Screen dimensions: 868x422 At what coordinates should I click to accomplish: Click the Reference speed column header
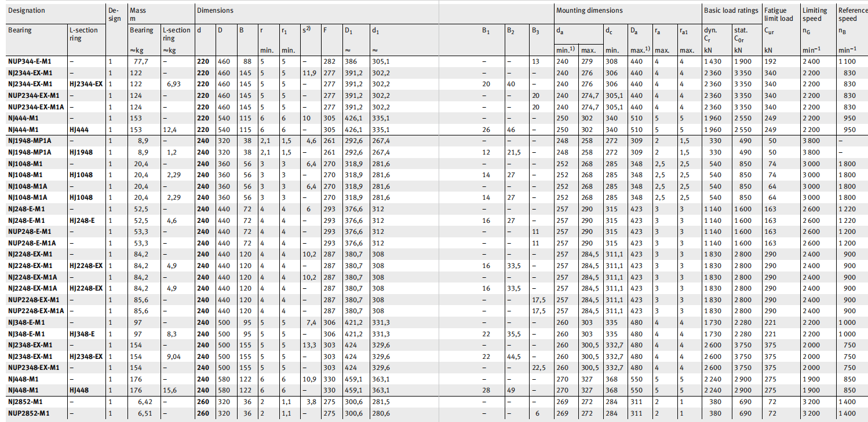852,14
